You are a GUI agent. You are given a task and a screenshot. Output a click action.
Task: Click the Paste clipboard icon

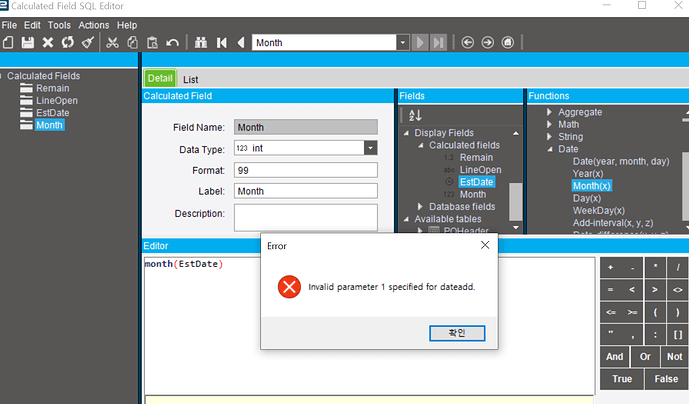152,43
